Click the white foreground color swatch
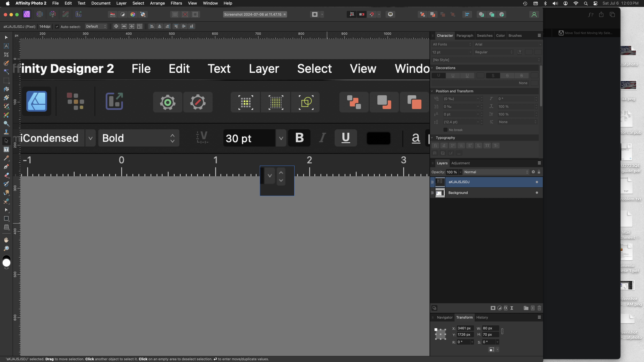The width and height of the screenshot is (644, 362). point(6,263)
